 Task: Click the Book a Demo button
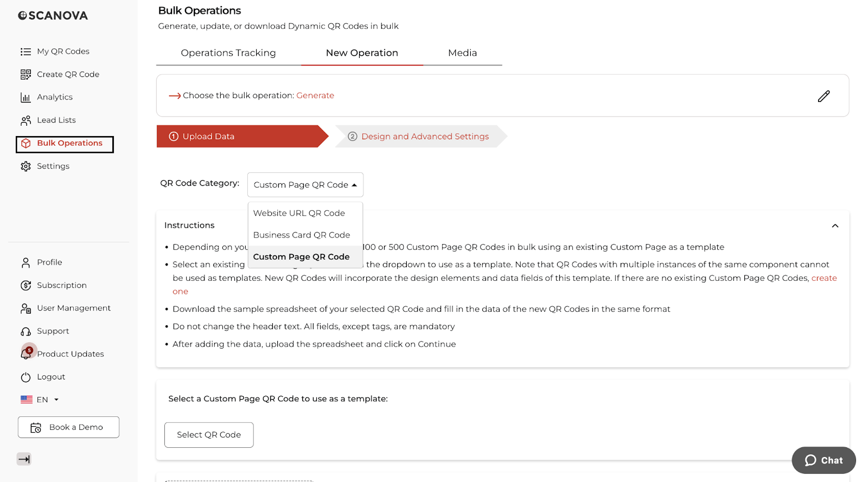pyautogui.click(x=68, y=427)
